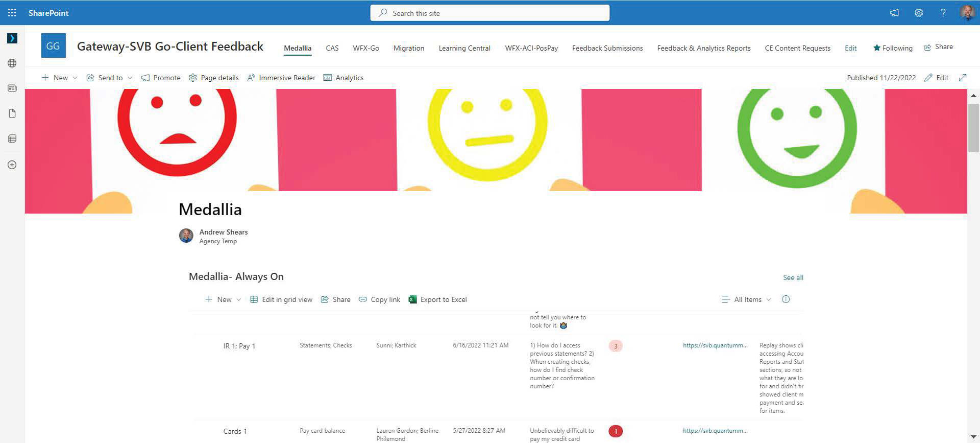Click Share in the list toolbar
This screenshot has width=980, height=443.
(x=335, y=299)
